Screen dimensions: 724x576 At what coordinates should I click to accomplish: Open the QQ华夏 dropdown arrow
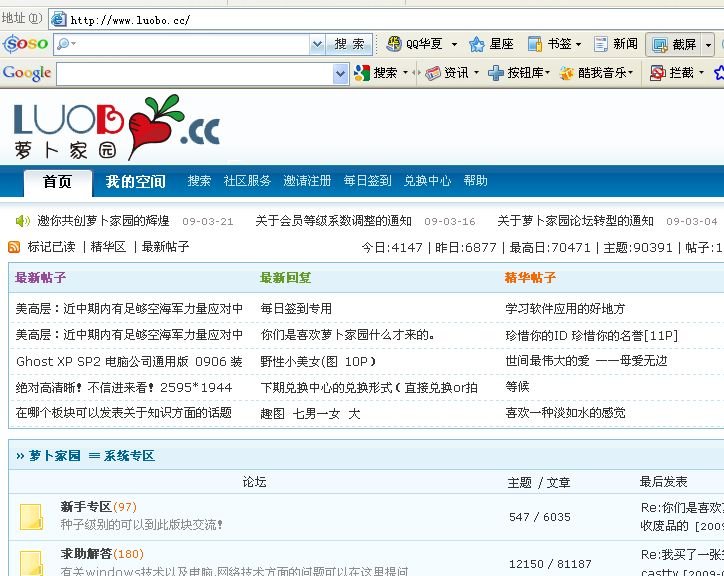pos(454,45)
